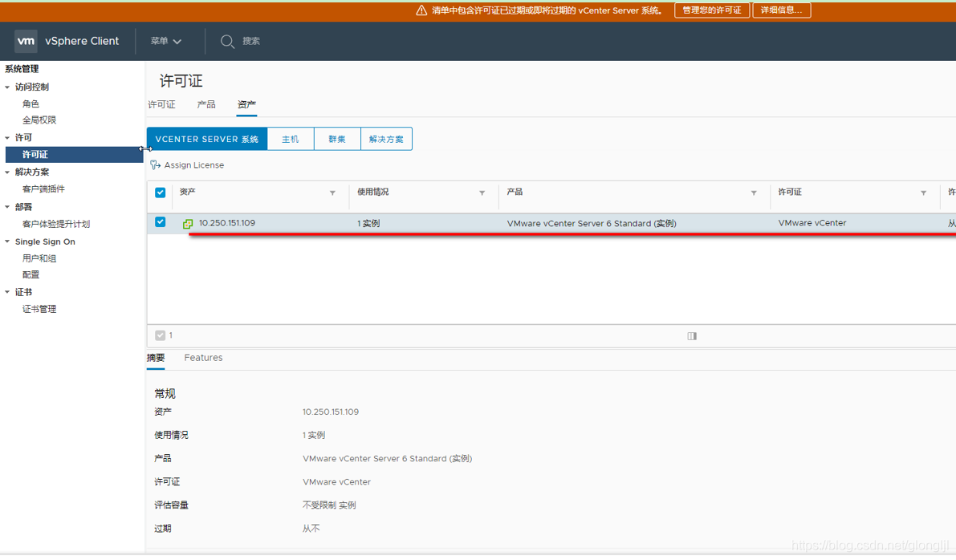Switch to the 主机 tab
This screenshot has height=560, width=956.
click(x=291, y=139)
